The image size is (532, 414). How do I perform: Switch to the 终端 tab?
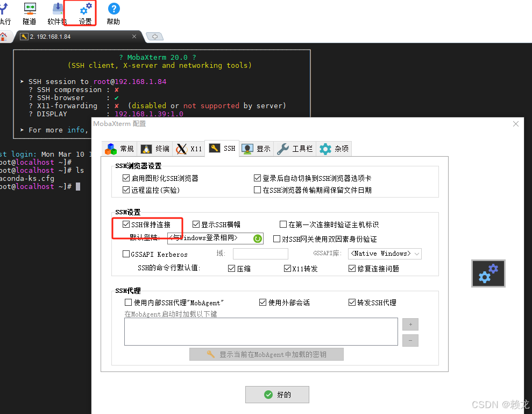click(155, 149)
